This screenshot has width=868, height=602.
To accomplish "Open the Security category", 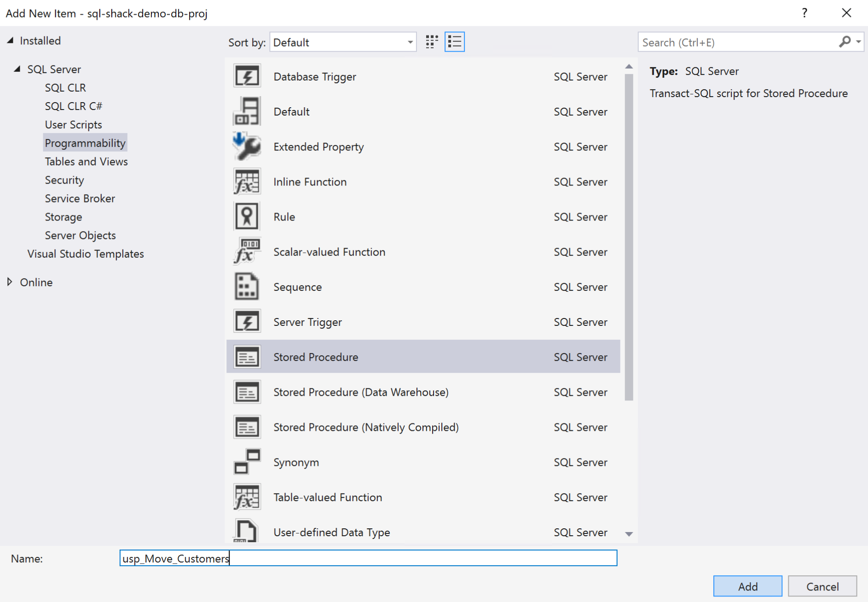I will [64, 180].
